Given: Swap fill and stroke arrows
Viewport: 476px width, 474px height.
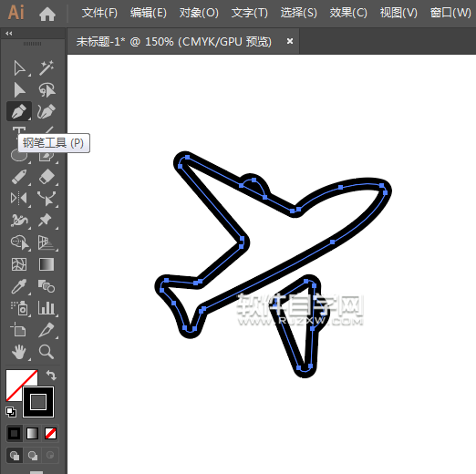Looking at the screenshot, I should (x=51, y=376).
